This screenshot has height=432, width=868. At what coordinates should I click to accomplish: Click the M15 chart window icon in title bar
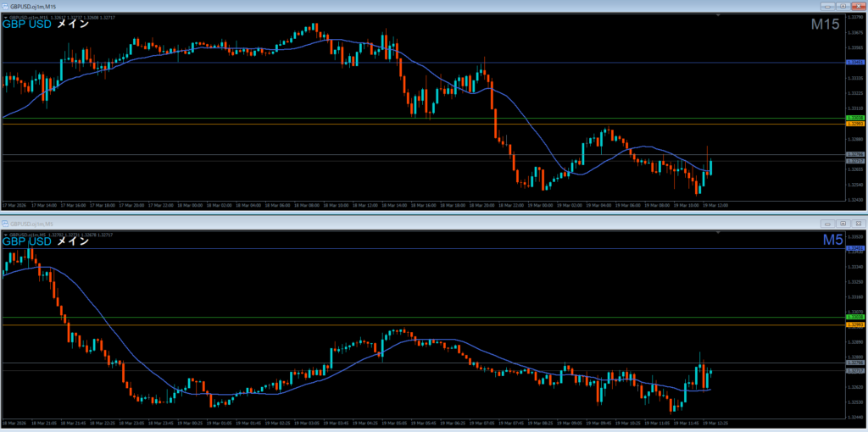(x=5, y=6)
